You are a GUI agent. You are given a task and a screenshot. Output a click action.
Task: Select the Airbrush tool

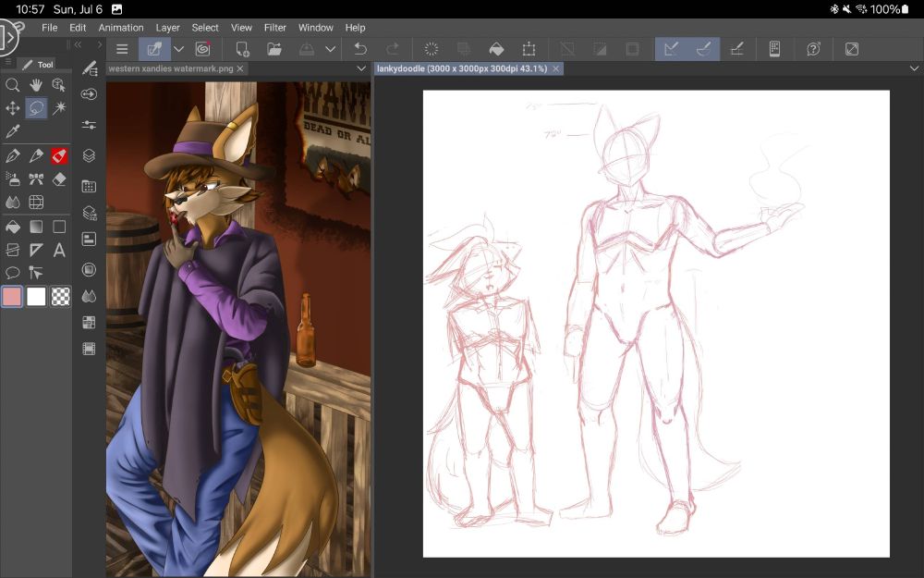[13, 179]
